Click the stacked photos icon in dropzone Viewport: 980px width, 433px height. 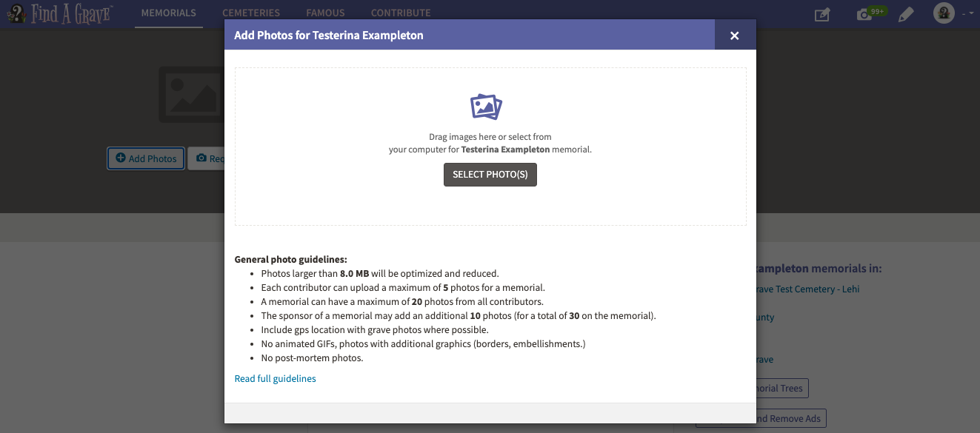tap(487, 107)
